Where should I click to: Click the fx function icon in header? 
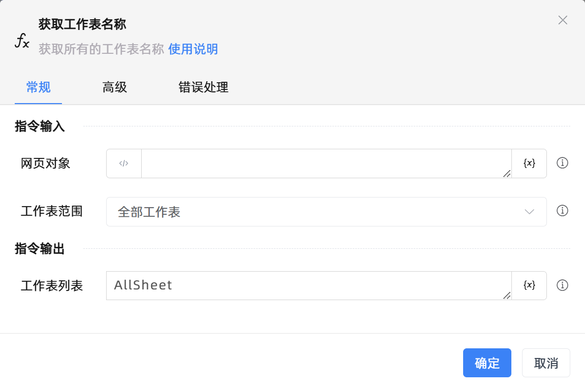22,41
